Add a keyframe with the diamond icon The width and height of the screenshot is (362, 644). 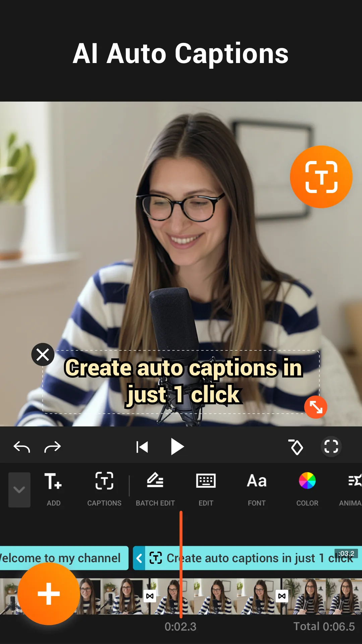pos(296,447)
